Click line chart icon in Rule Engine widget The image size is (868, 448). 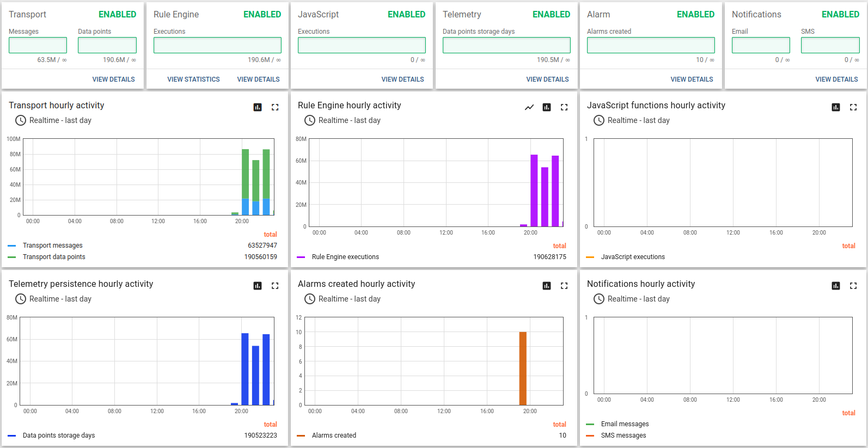(529, 107)
